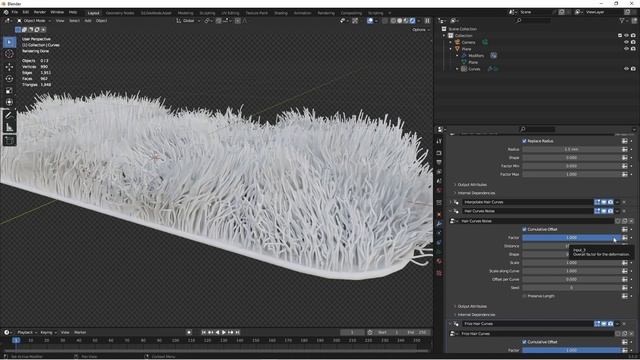Select the Measure tool in the viewport toolbar
Viewport: 640px width, 360px height.
pos(9,127)
